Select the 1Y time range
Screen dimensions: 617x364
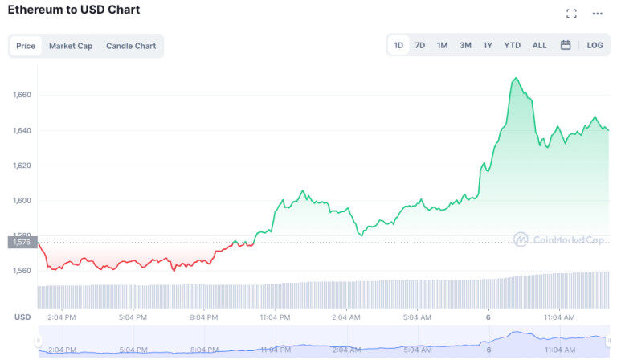click(x=488, y=45)
